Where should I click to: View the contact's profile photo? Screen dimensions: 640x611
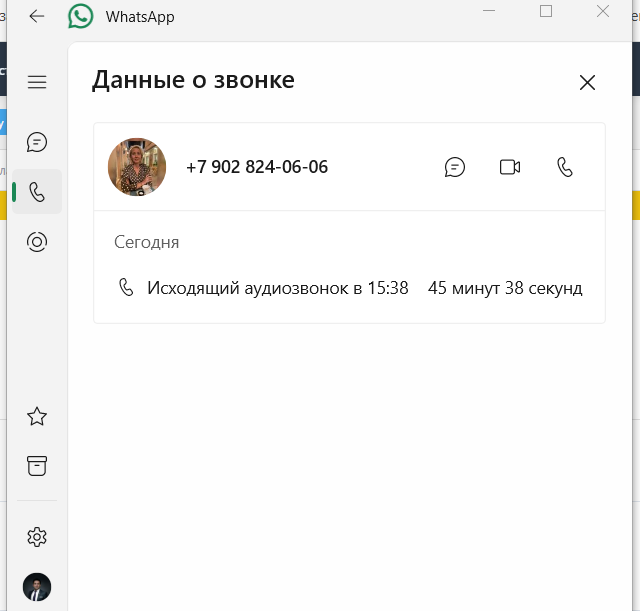click(x=137, y=167)
